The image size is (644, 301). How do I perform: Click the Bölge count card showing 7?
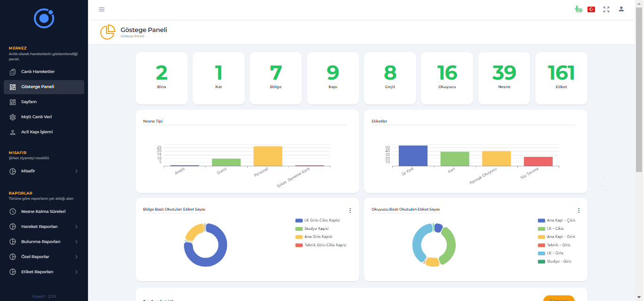[275, 78]
